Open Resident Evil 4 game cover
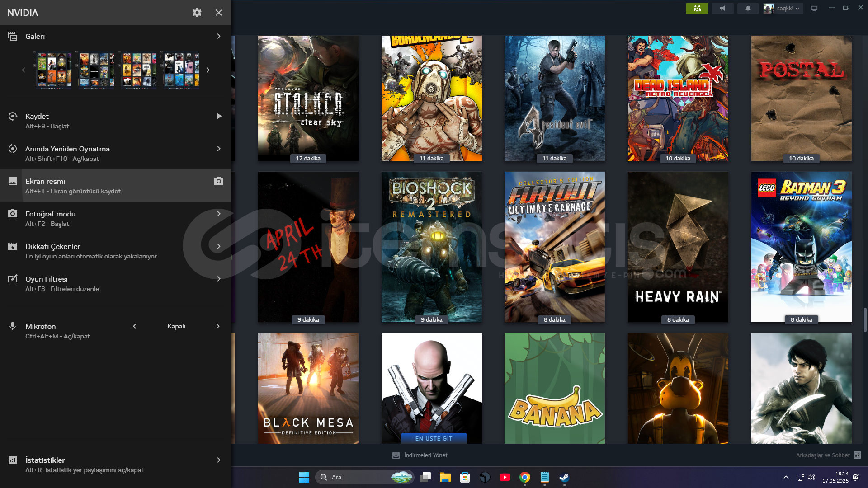Image resolution: width=868 pixels, height=488 pixels. coord(555,98)
